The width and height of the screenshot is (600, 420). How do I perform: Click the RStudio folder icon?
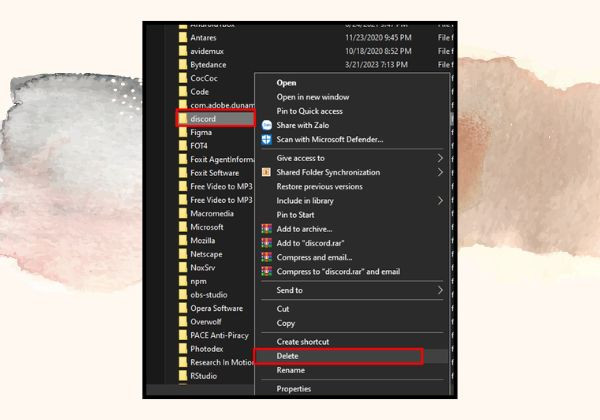pos(183,376)
